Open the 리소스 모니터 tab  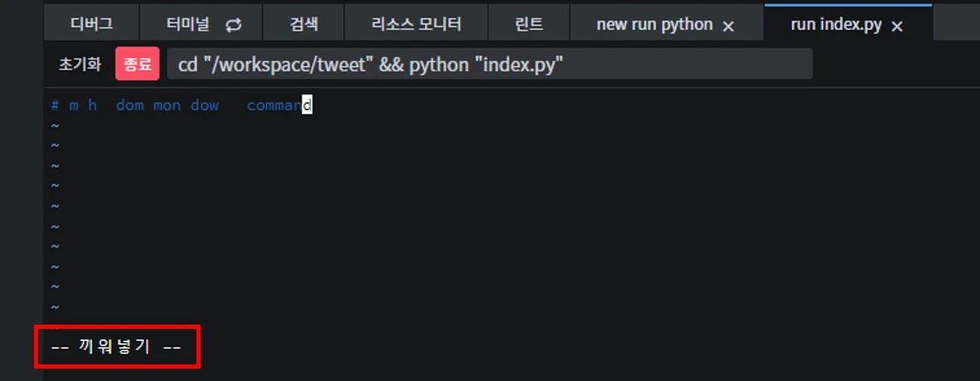pyautogui.click(x=416, y=25)
